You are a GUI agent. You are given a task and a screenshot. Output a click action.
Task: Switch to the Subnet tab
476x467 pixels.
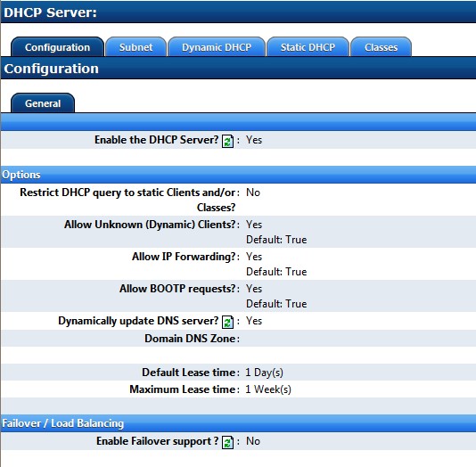pos(136,47)
